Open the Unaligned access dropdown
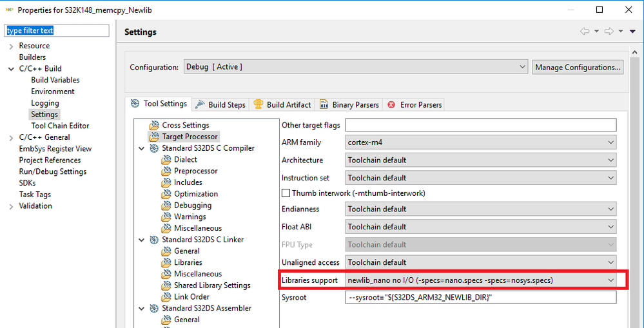Image resolution: width=644 pixels, height=328 pixels. [x=480, y=262]
